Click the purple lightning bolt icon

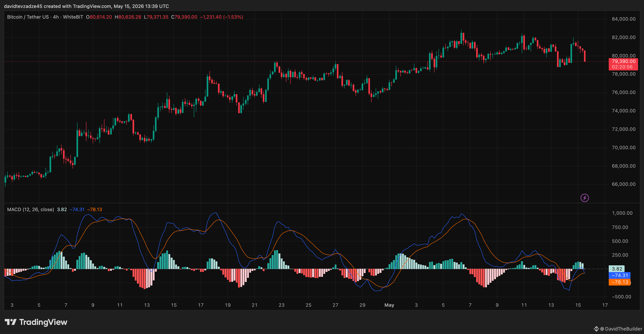(x=585, y=198)
